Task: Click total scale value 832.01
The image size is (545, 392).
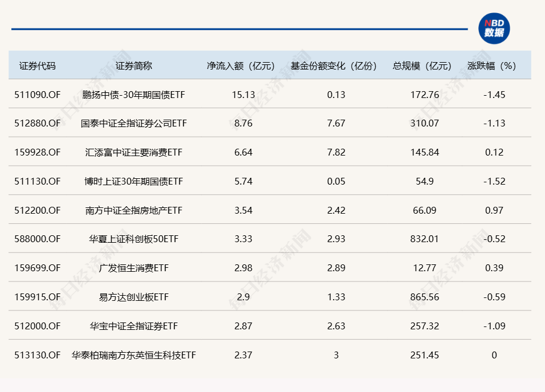Action: (x=425, y=239)
